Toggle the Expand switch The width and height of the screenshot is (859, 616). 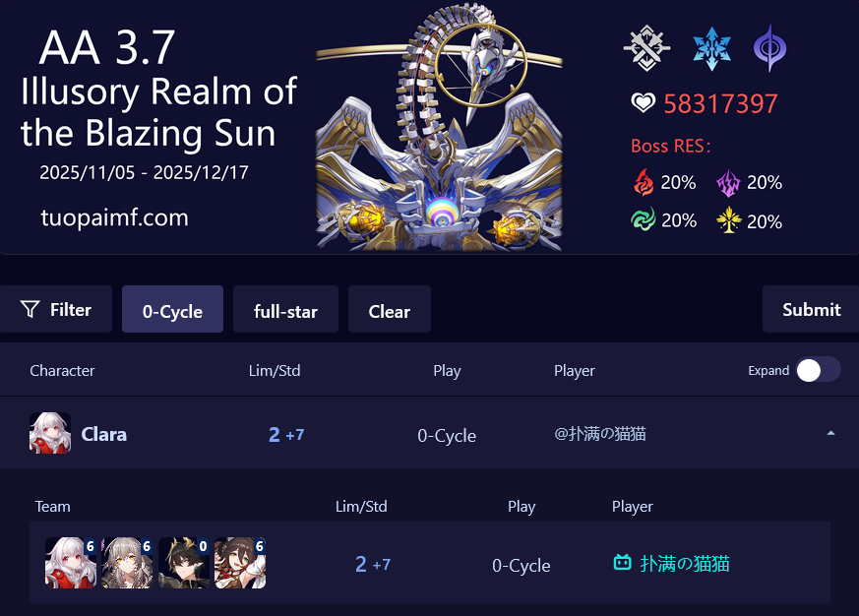(x=818, y=370)
